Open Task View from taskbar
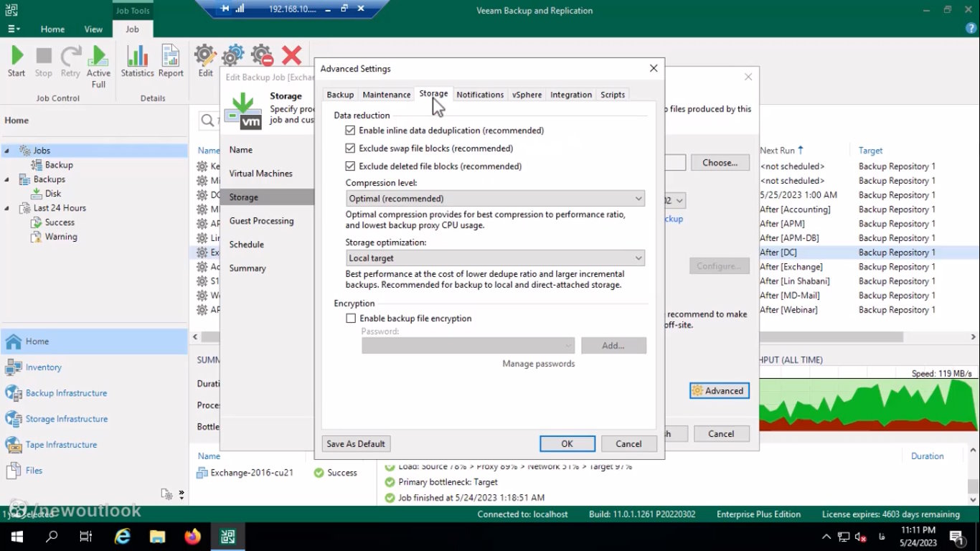Viewport: 980px width, 551px height. coord(86,537)
